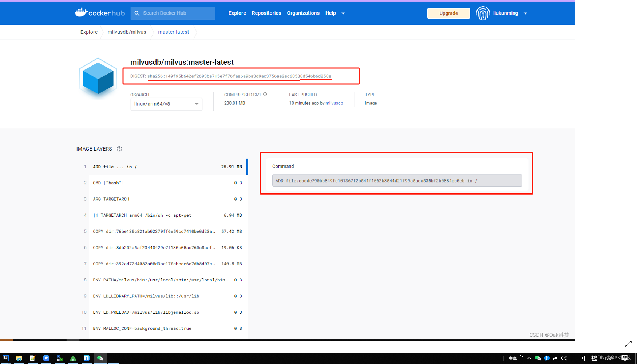Select layer 3 ARG TARGETARCH
The image size is (637, 364).
coord(162,199)
